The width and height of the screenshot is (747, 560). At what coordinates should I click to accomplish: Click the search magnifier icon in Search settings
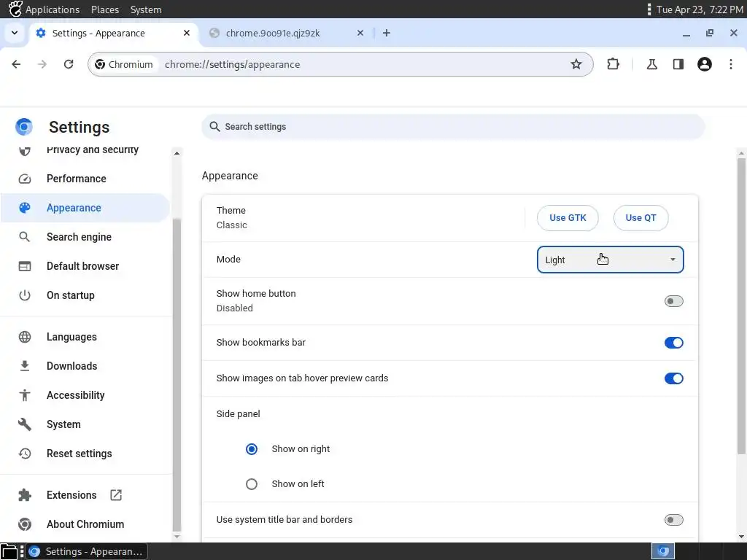point(215,127)
